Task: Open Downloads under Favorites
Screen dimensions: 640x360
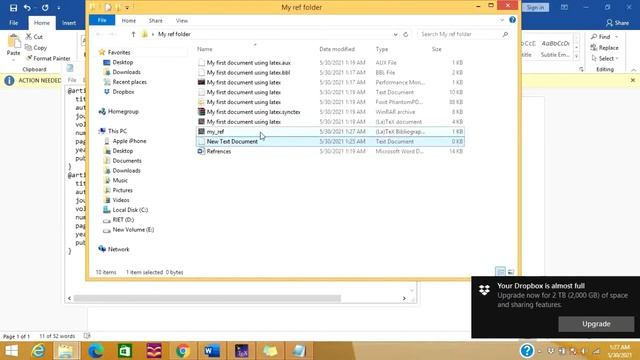Action: pyautogui.click(x=127, y=72)
